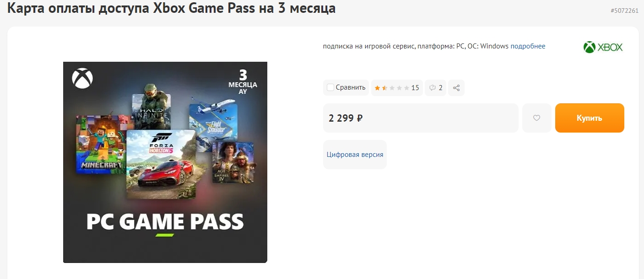
Task: Add product to wishlist with heart icon
Action: tap(536, 118)
